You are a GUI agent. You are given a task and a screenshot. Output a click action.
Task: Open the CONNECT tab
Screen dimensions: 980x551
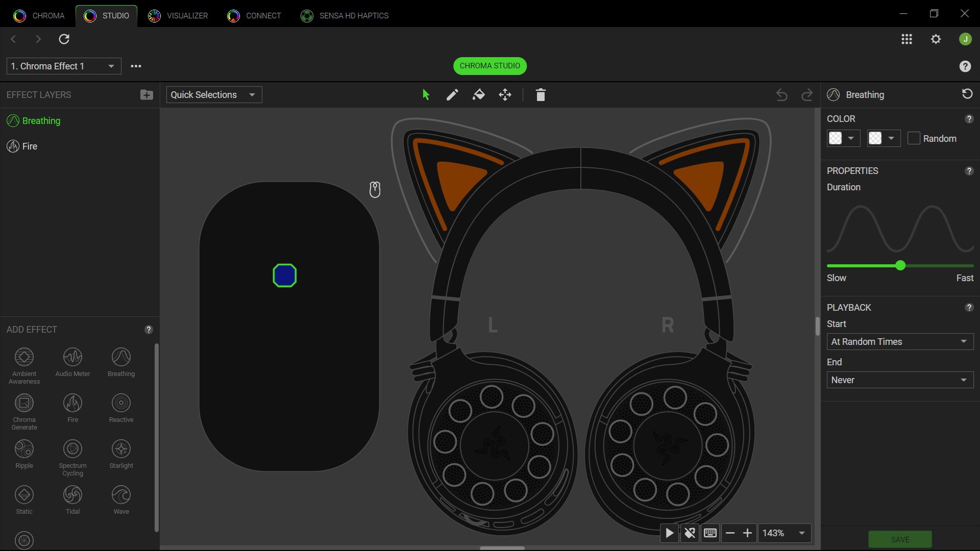(254, 15)
